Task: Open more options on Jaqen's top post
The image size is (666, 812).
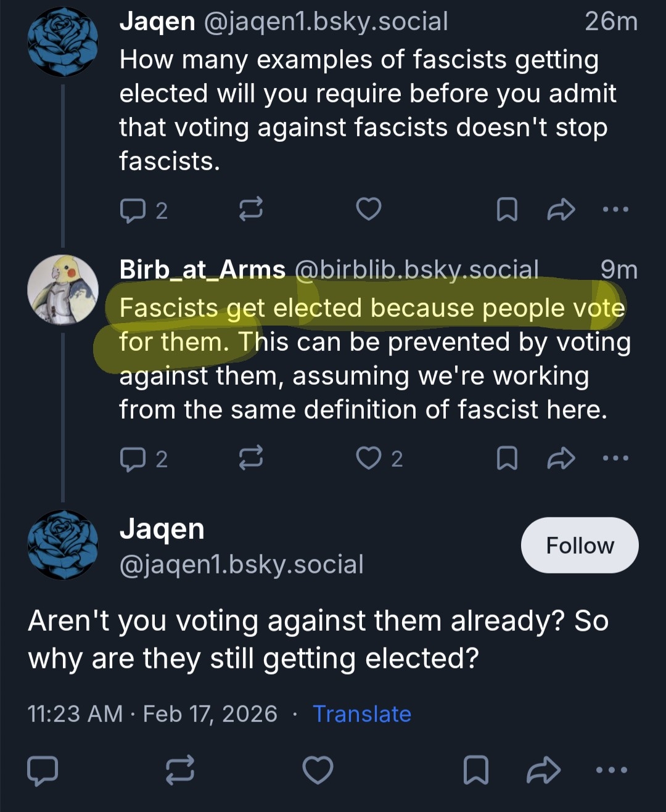Action: coord(615,210)
